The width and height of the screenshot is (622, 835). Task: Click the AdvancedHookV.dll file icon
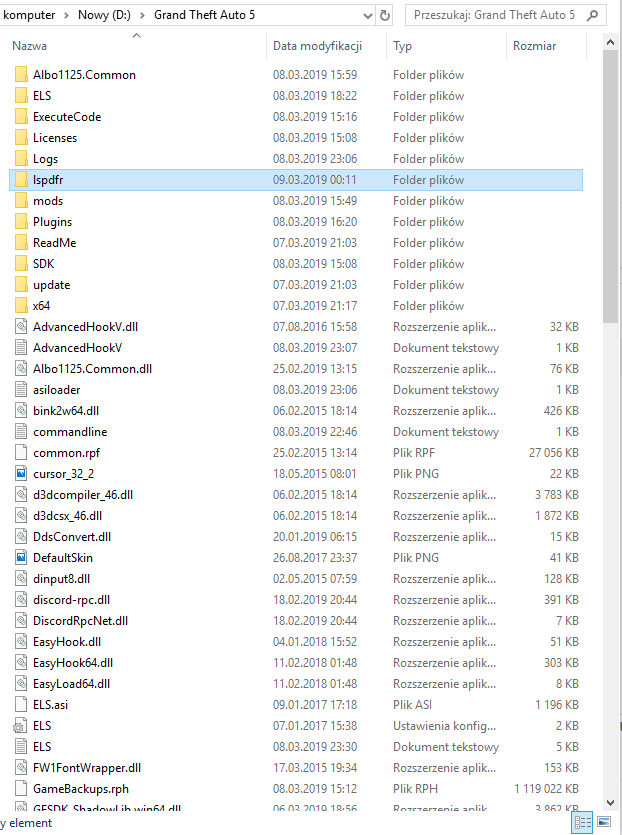click(21, 327)
